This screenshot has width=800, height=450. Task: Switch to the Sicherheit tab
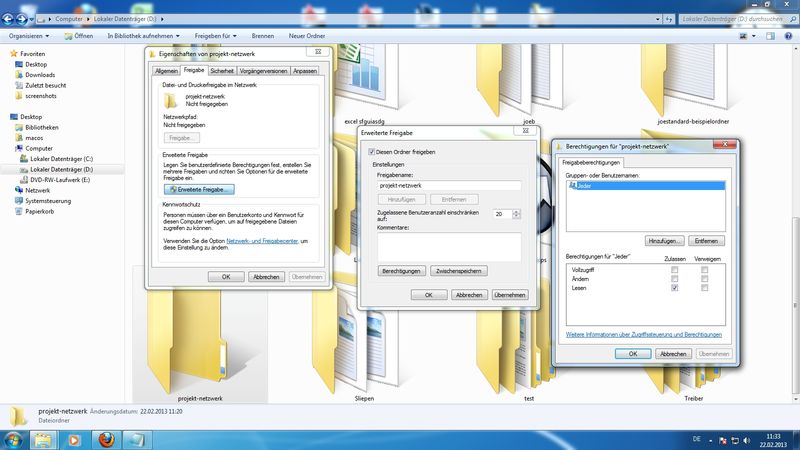[x=222, y=71]
